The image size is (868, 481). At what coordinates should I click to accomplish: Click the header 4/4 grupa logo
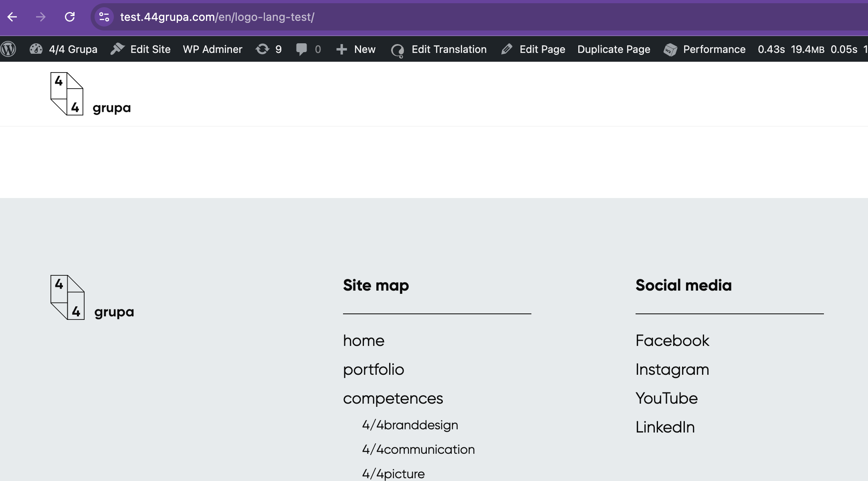(91, 94)
